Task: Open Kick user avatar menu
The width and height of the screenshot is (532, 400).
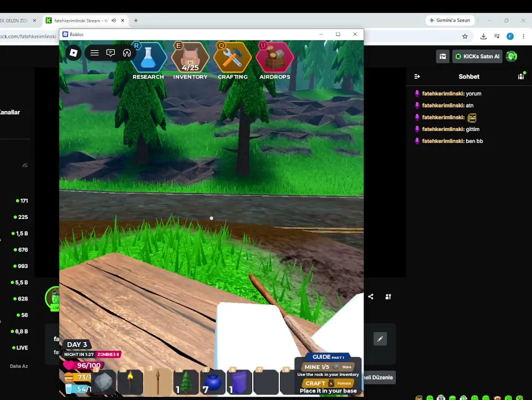Action: (511, 56)
